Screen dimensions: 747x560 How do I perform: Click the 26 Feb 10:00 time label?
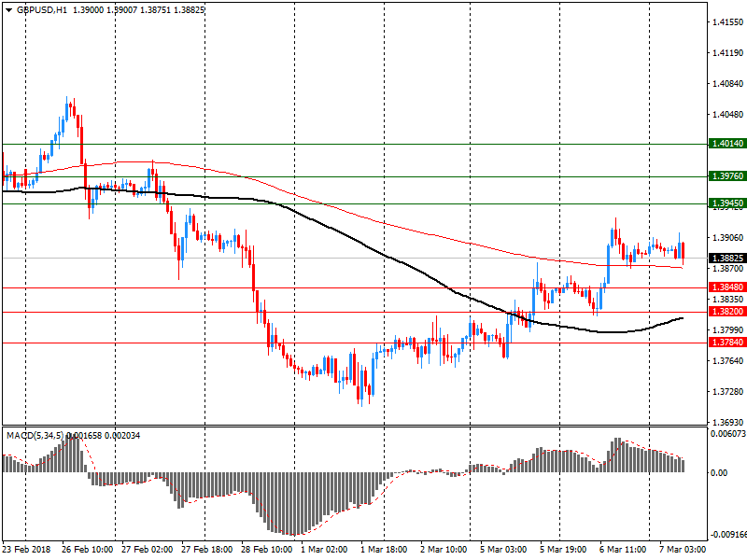point(87,549)
